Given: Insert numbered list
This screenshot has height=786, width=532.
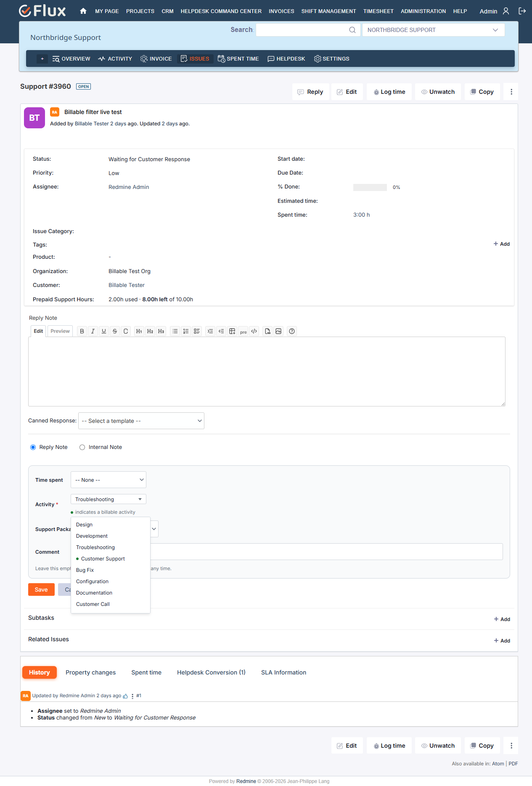Looking at the screenshot, I should 186,331.
